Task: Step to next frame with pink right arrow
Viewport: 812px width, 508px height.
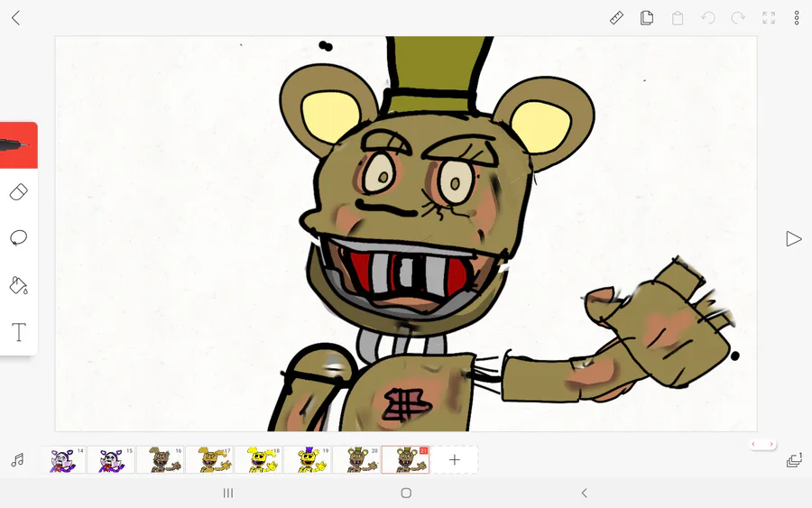Action: click(x=771, y=444)
